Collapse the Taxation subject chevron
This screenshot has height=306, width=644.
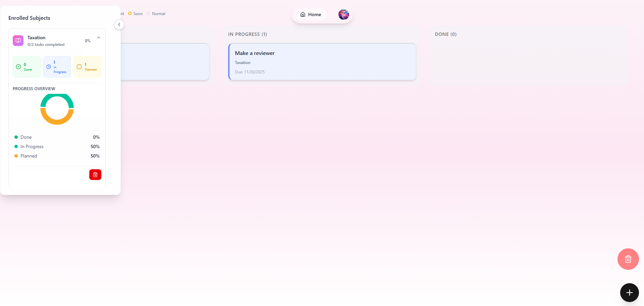pyautogui.click(x=99, y=38)
